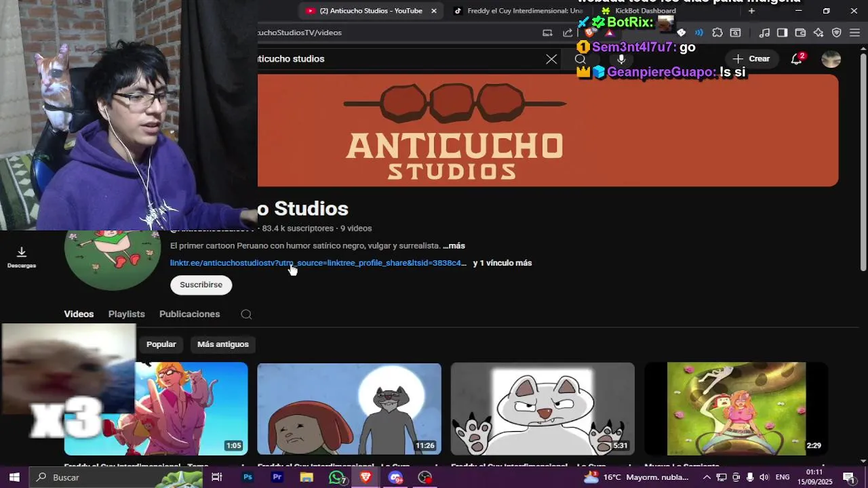Close the Anticucho Studios YouTube tab

point(434,11)
